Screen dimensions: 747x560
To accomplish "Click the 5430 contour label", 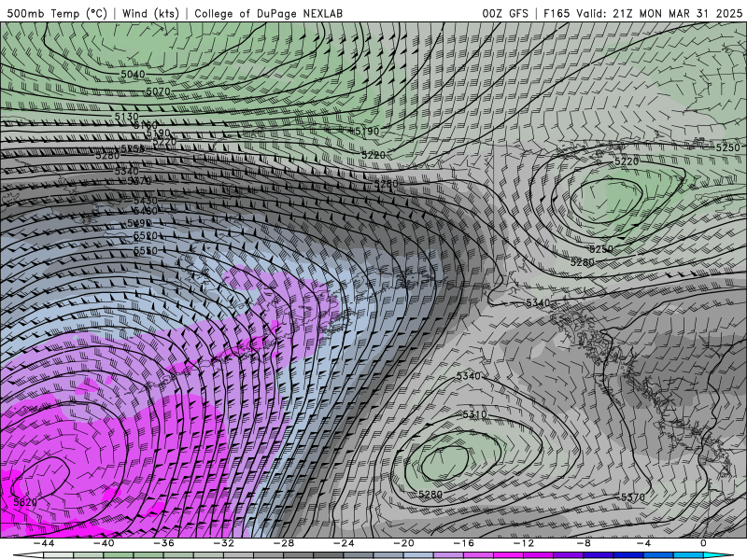I will pos(146,201).
